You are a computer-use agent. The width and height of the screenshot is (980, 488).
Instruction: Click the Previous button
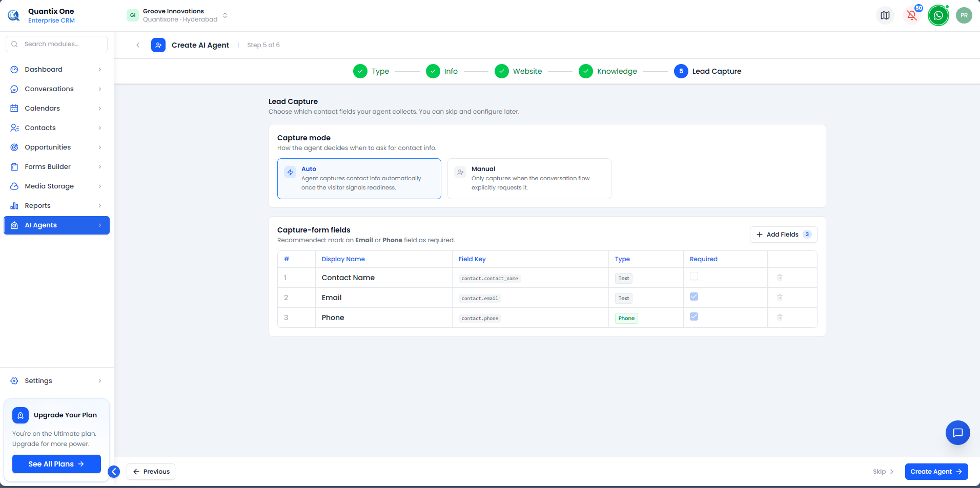pos(151,472)
